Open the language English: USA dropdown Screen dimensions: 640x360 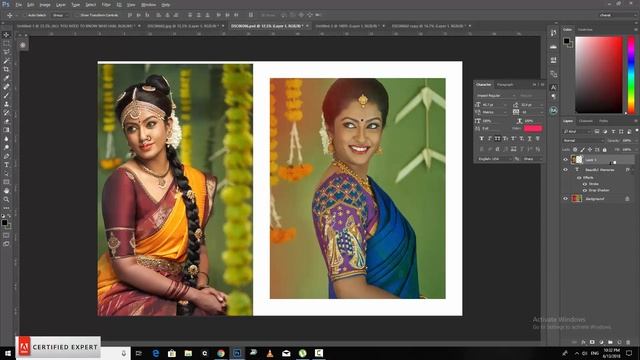[495, 159]
